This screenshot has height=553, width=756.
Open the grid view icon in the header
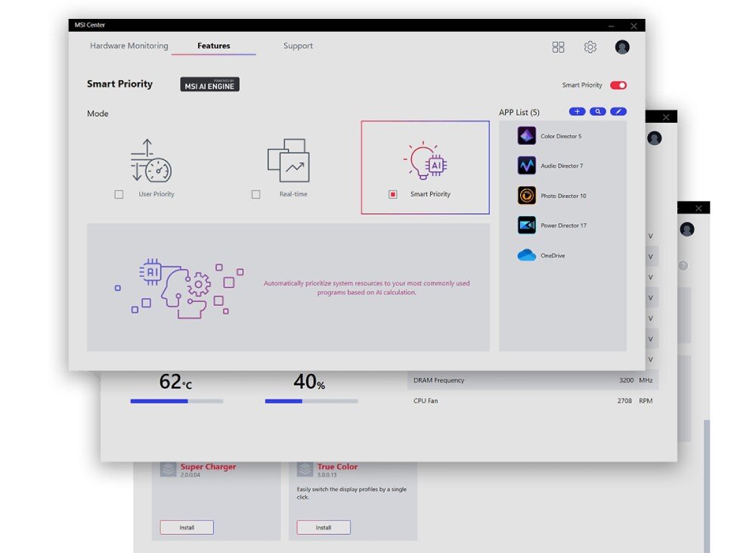click(x=558, y=47)
